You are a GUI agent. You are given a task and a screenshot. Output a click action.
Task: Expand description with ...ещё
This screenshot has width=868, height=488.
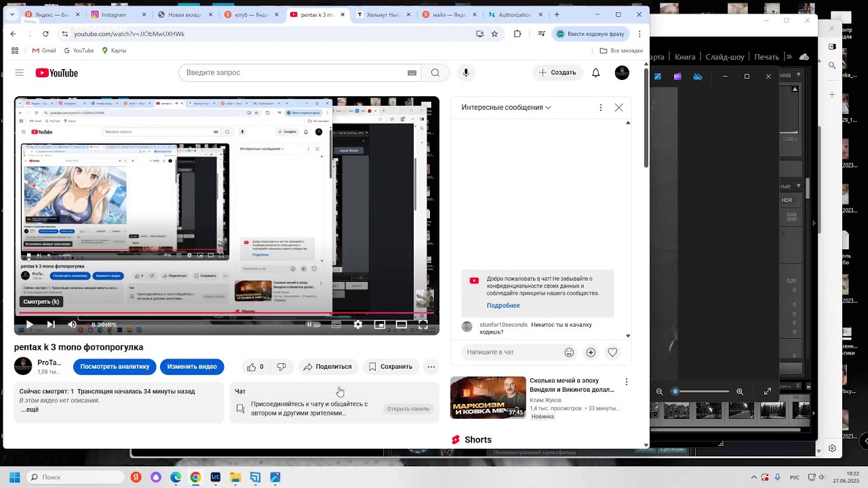30,409
